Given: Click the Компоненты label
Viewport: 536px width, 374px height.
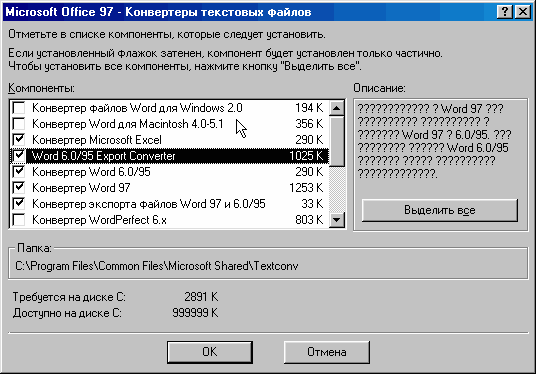Looking at the screenshot, I should 41,88.
